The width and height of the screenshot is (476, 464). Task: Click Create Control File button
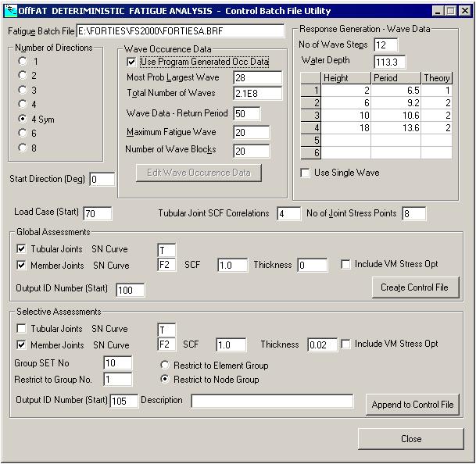[x=416, y=287]
